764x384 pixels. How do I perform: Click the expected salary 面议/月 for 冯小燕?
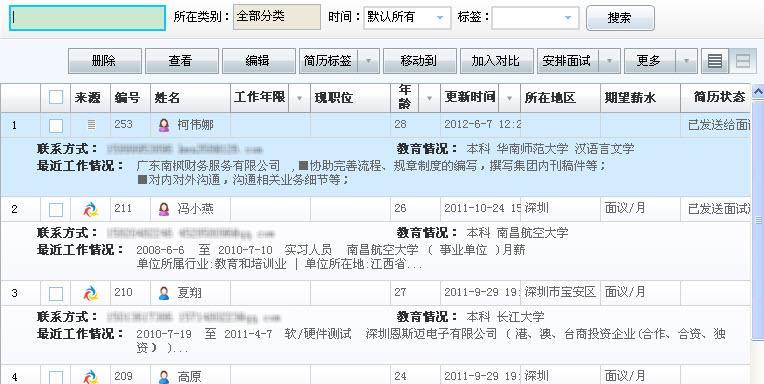click(x=625, y=209)
